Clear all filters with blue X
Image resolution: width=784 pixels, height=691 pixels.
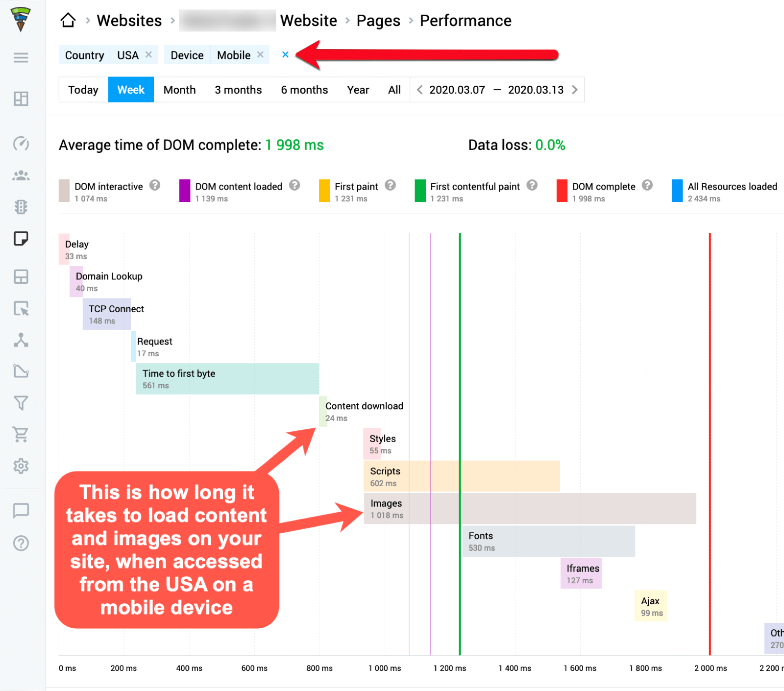(285, 55)
